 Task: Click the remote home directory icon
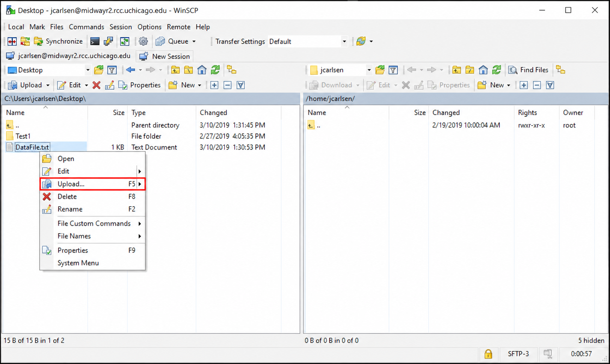pos(483,70)
